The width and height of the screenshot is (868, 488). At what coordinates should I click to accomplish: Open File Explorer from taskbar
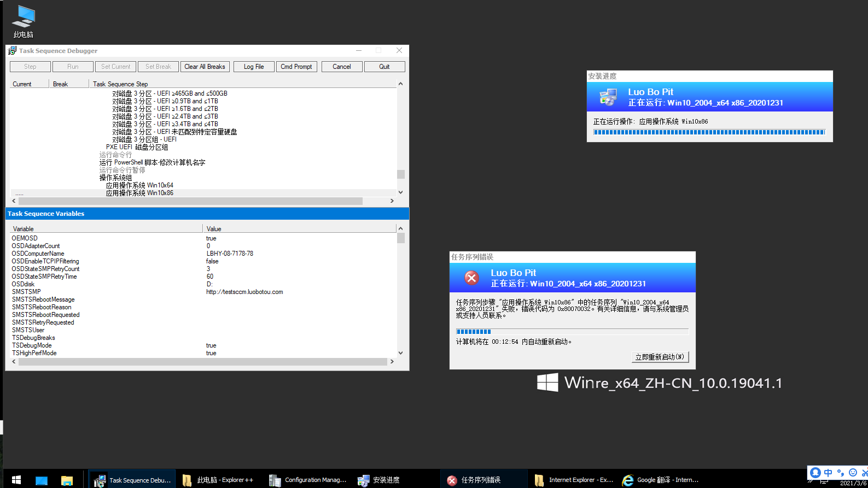tap(67, 480)
